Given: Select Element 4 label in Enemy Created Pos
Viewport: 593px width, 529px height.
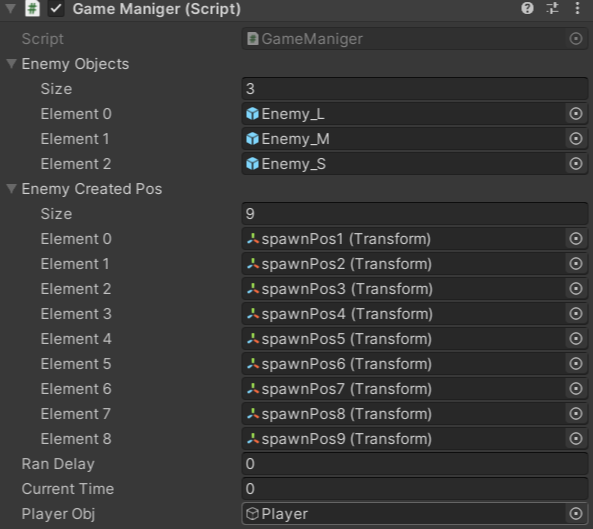Looking at the screenshot, I should tap(76, 339).
